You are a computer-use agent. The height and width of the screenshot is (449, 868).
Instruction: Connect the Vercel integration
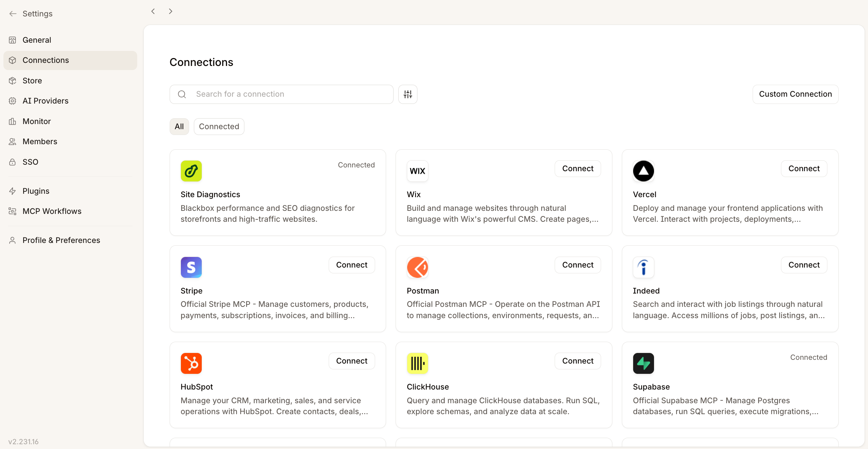click(x=804, y=168)
